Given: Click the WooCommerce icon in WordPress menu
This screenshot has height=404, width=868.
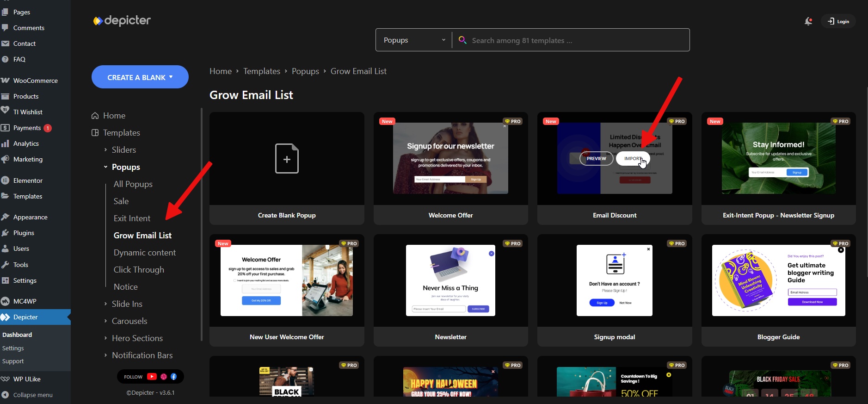Looking at the screenshot, I should coord(5,81).
